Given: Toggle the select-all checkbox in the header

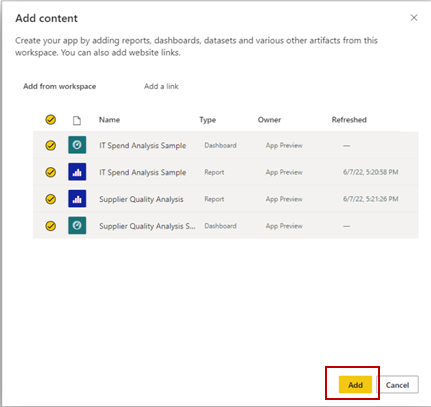Looking at the screenshot, I should 51,120.
